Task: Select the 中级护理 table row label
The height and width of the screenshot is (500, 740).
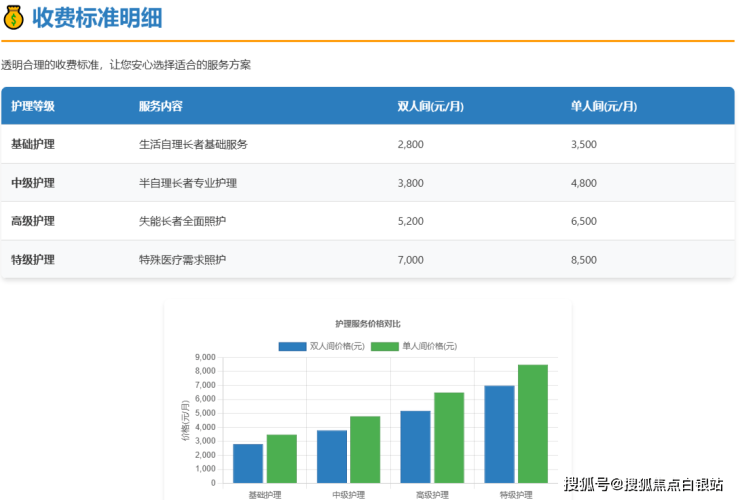Action: click(x=33, y=183)
